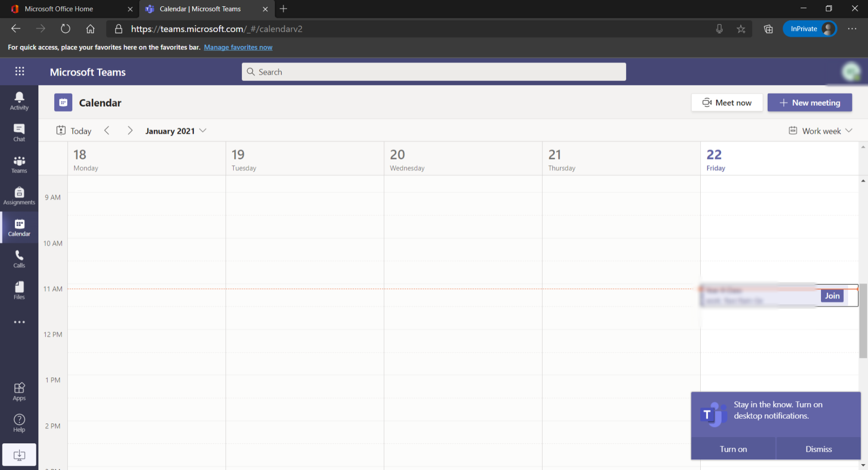Switch to Microsoft Office Home tab

tap(69, 9)
